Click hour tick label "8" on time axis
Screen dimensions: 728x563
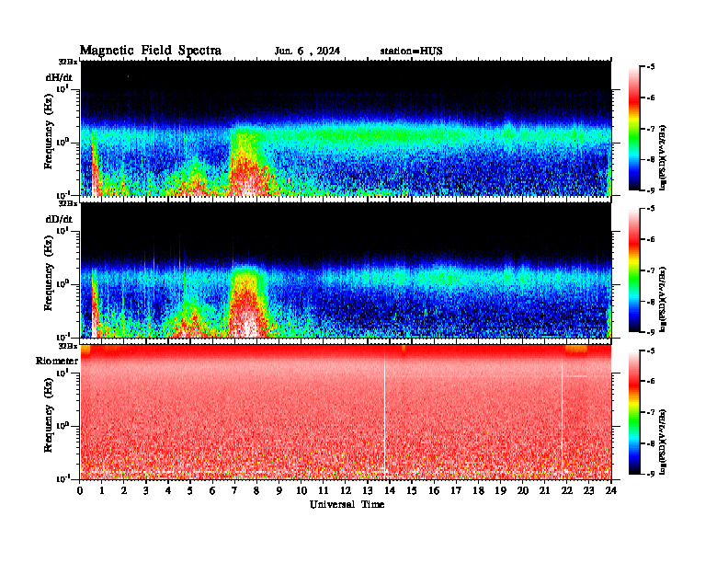[x=257, y=491]
